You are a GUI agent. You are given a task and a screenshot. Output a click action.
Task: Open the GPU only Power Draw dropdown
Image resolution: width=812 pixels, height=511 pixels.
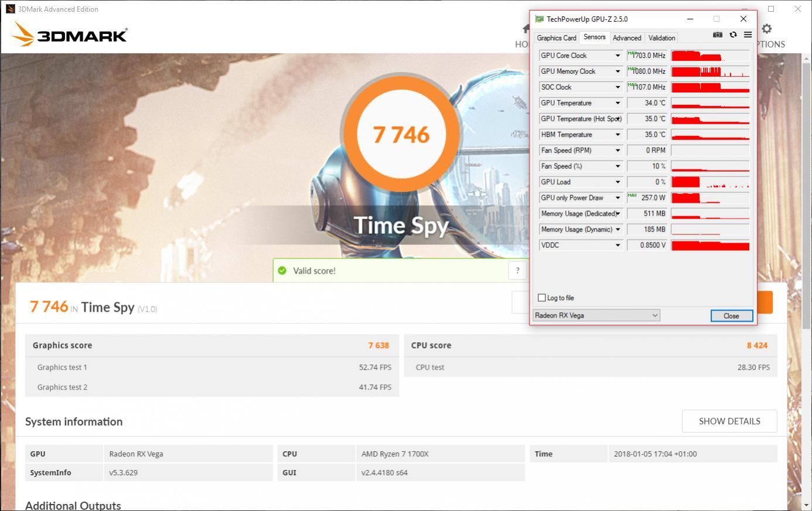click(617, 198)
